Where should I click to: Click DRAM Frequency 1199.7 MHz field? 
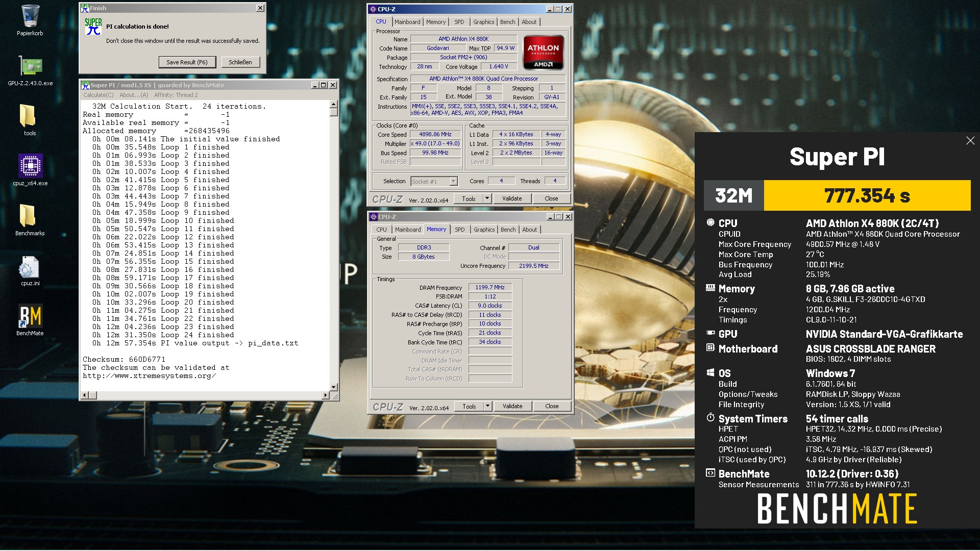(x=490, y=287)
